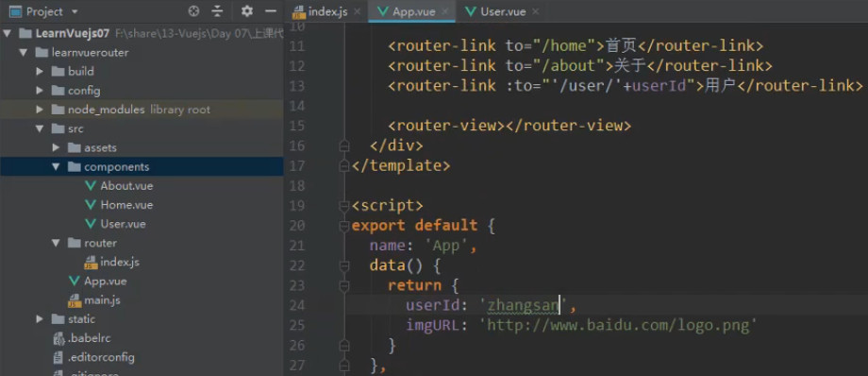Screen dimensions: 868x376
Task: Open About.vue in the project tree
Action: click(x=126, y=186)
